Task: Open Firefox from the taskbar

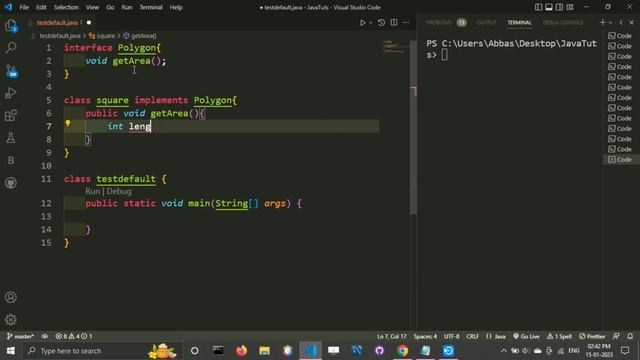Action: [241, 351]
